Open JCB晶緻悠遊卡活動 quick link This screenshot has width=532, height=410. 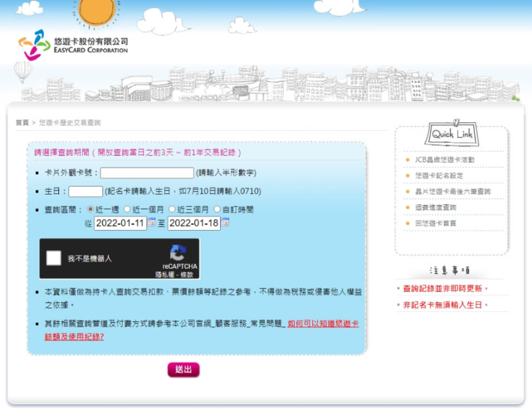(444, 160)
